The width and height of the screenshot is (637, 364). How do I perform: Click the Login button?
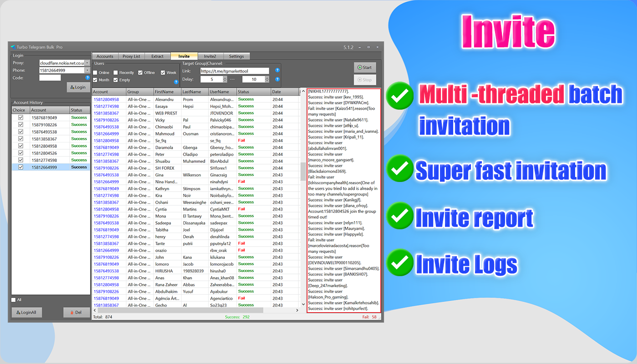coord(78,87)
